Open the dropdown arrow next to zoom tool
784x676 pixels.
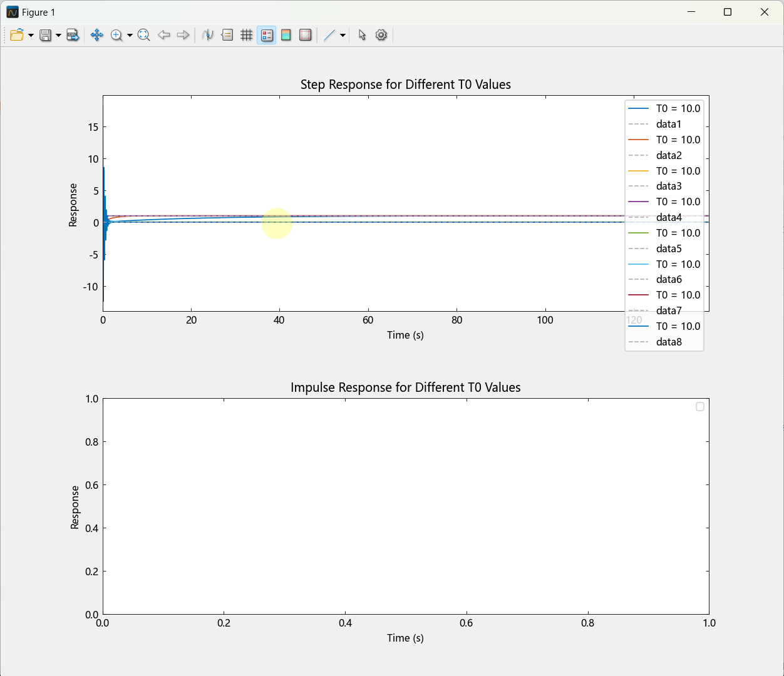pos(130,36)
